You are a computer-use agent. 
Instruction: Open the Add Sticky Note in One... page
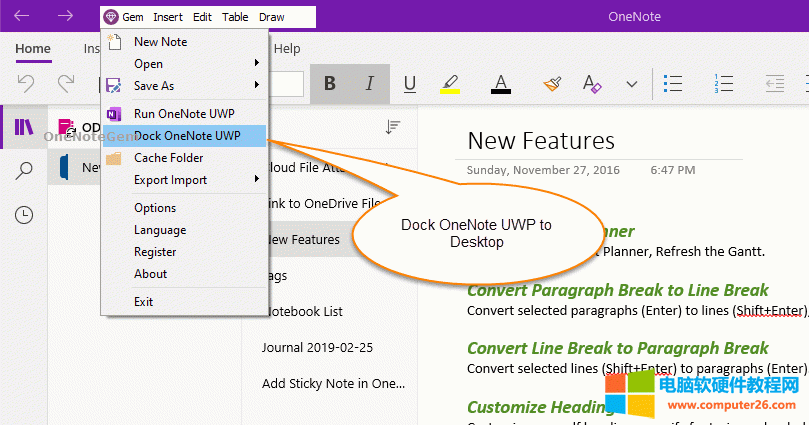pyautogui.click(x=333, y=384)
